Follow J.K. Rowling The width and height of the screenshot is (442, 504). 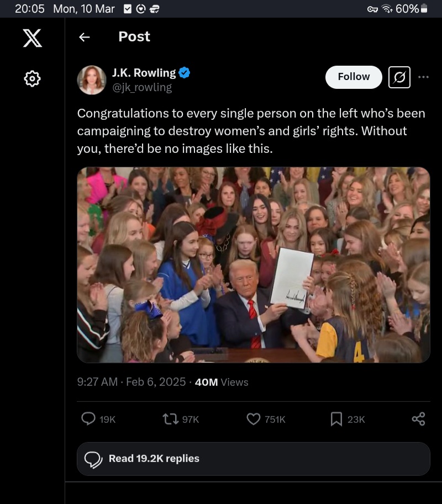pos(354,77)
